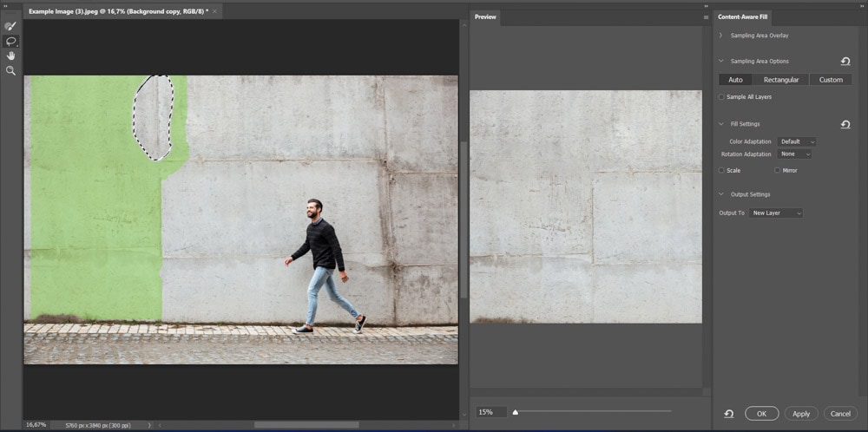Choose Rectangular sampling area option
The height and width of the screenshot is (432, 868).
781,80
